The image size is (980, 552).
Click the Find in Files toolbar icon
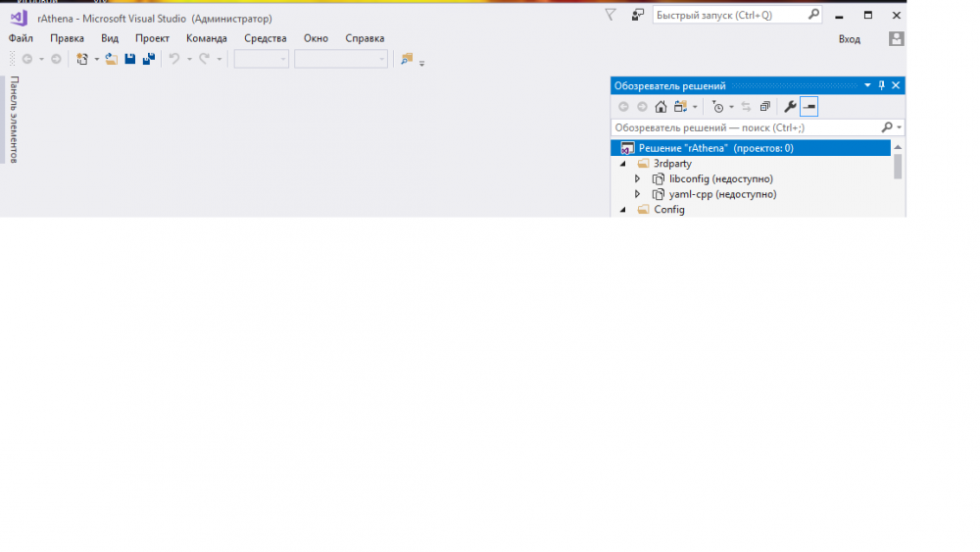click(407, 59)
